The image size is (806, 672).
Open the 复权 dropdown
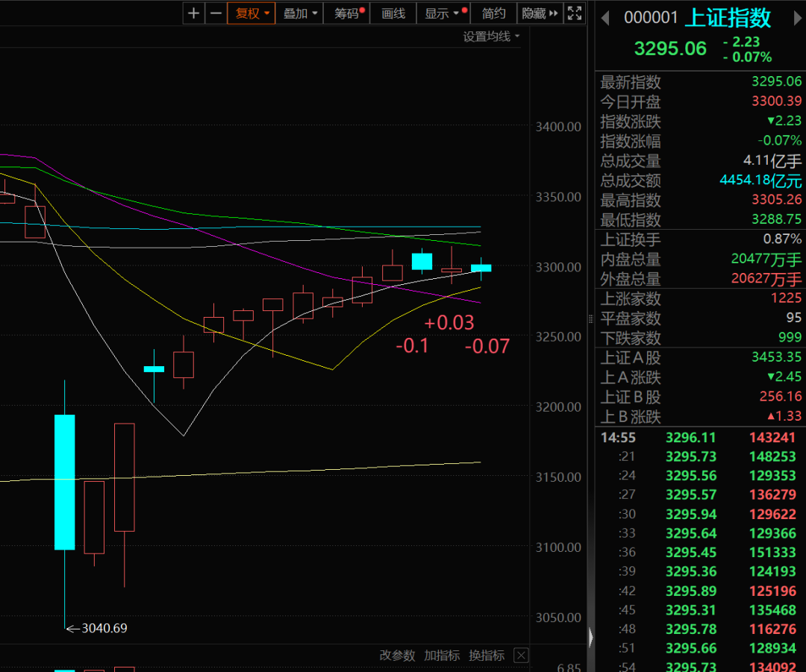(252, 13)
